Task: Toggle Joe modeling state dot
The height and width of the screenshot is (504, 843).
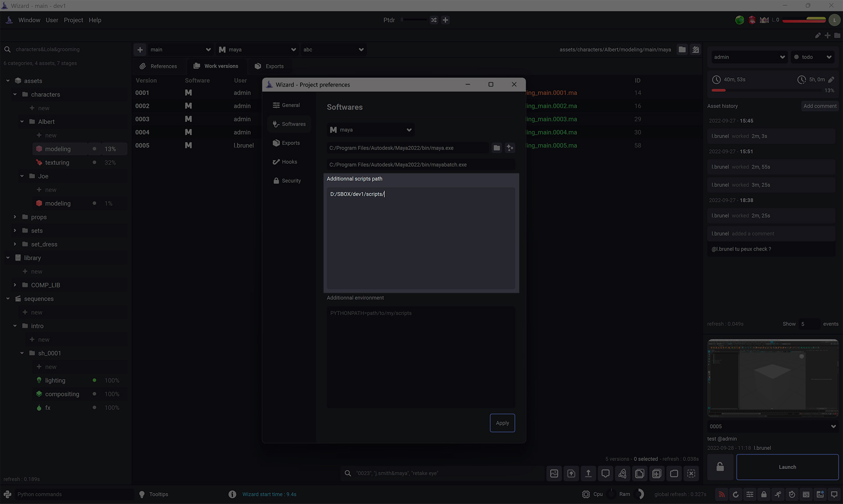Action: click(x=94, y=203)
